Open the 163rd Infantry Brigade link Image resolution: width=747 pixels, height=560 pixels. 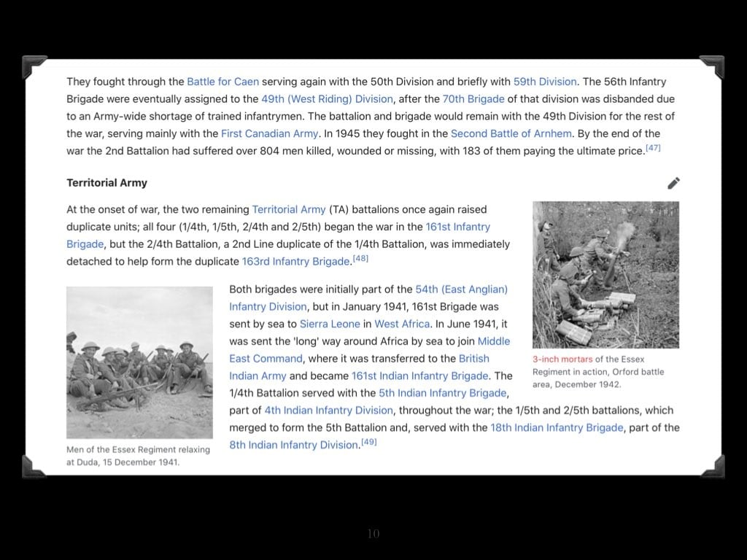295,261
